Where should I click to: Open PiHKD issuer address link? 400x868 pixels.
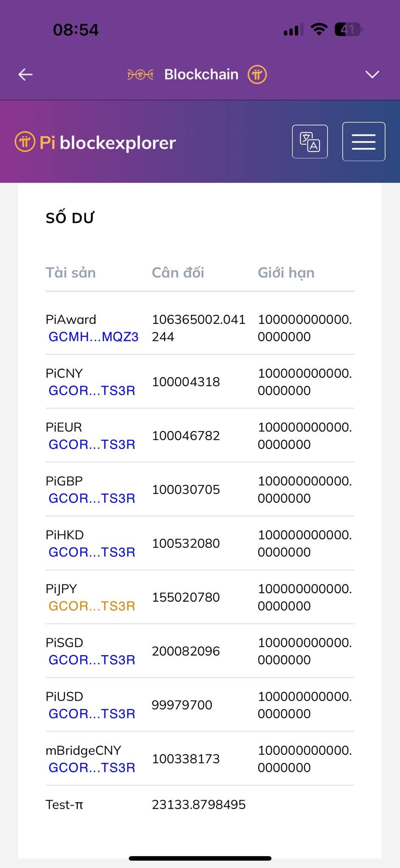[92, 552]
